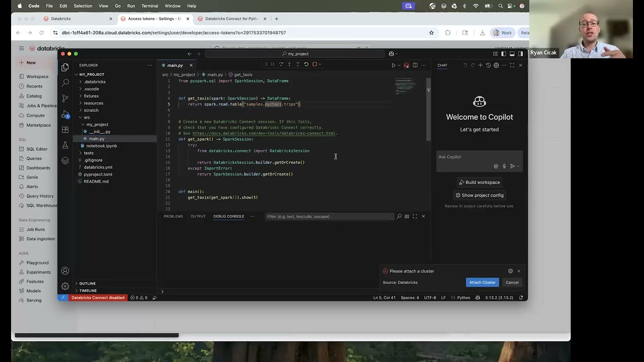Expand the OUTLINE section
Viewport: 644px width, 362px height.
pos(87,284)
